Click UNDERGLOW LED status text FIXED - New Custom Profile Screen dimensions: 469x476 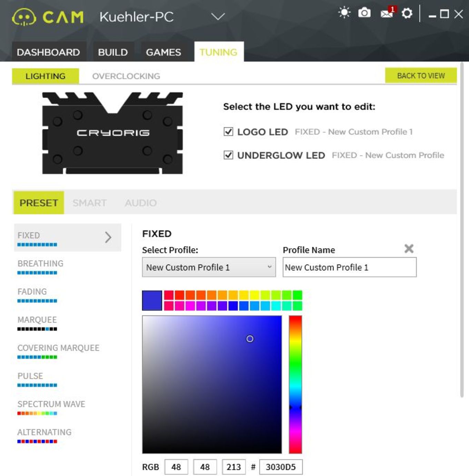(x=388, y=155)
